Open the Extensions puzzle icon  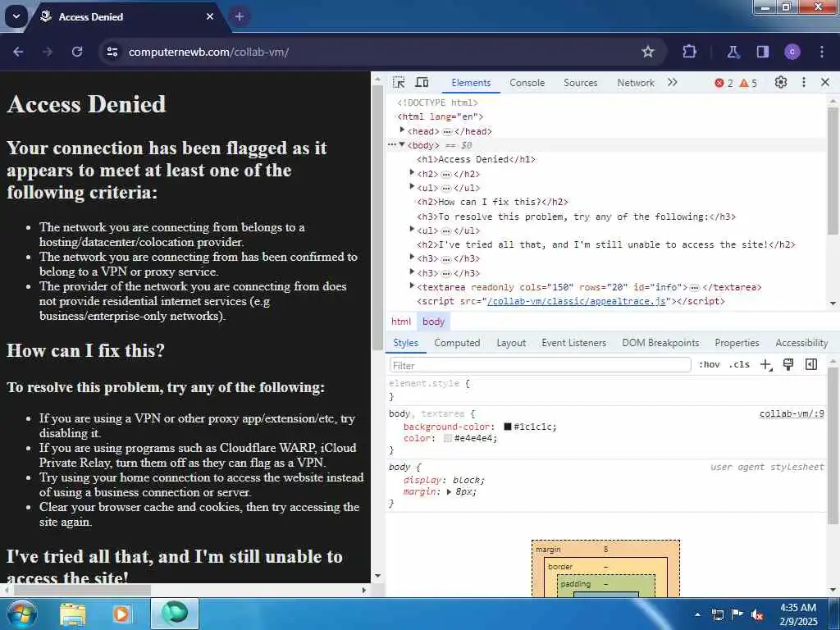click(689, 52)
